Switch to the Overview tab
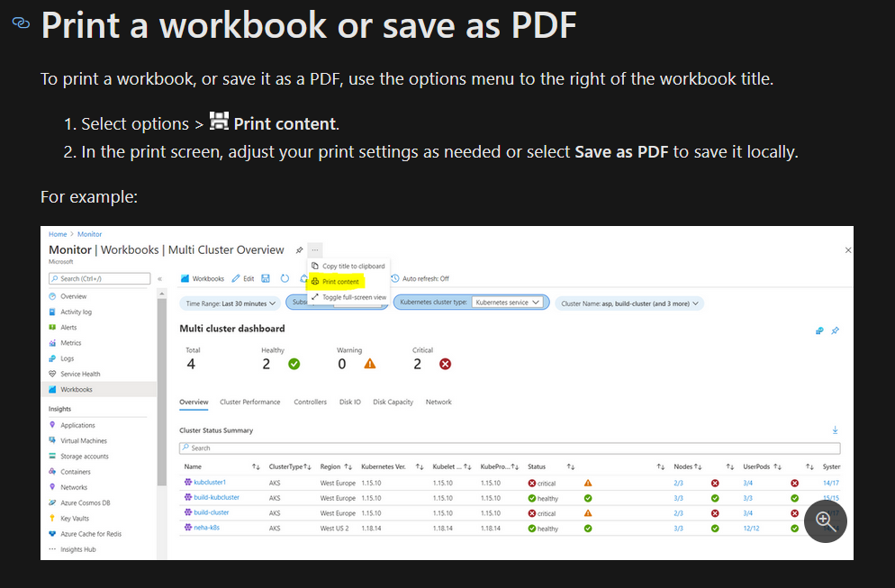895x588 pixels. (x=194, y=402)
